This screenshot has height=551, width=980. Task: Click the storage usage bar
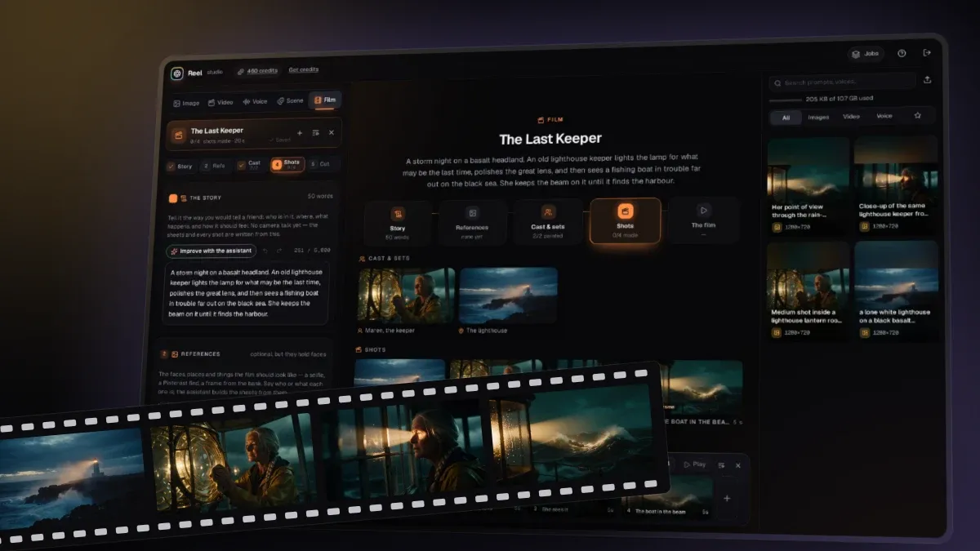tap(786, 100)
